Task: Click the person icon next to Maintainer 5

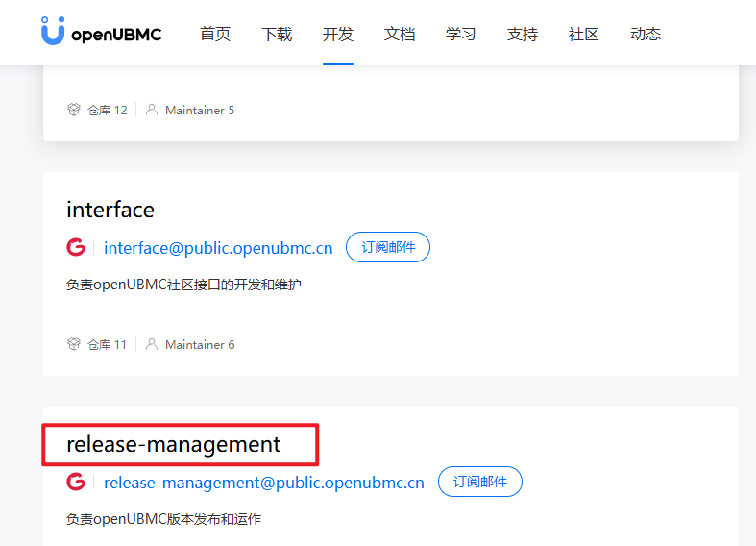Action: pyautogui.click(x=152, y=111)
